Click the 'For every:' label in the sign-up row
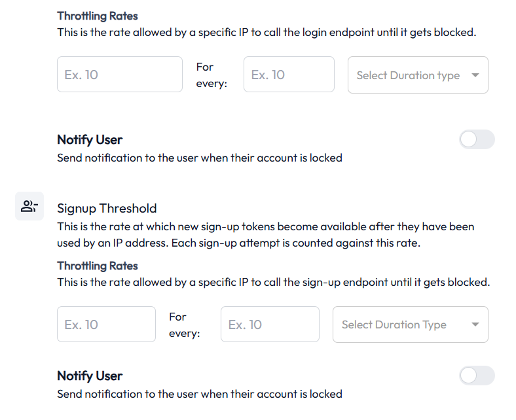This screenshot has width=516, height=420. 185,325
